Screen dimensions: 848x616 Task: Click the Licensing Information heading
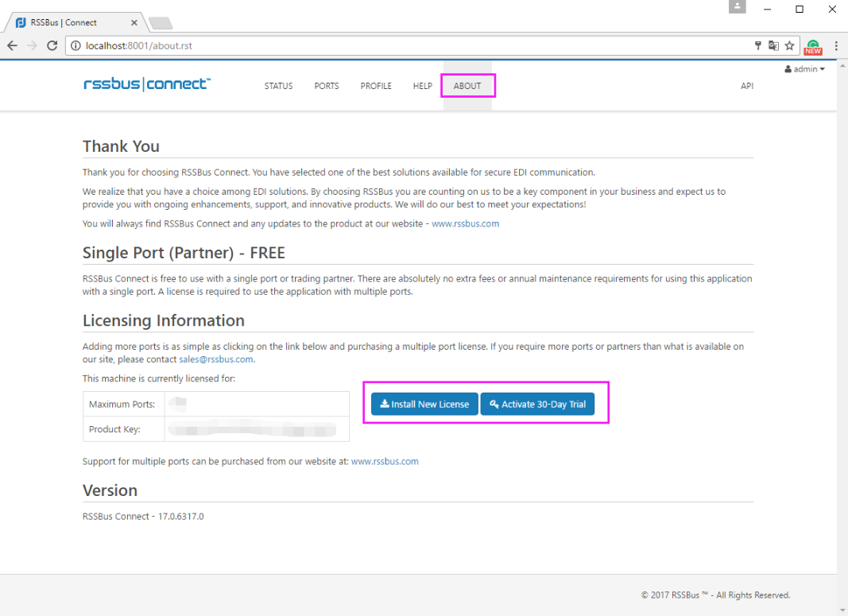164,320
